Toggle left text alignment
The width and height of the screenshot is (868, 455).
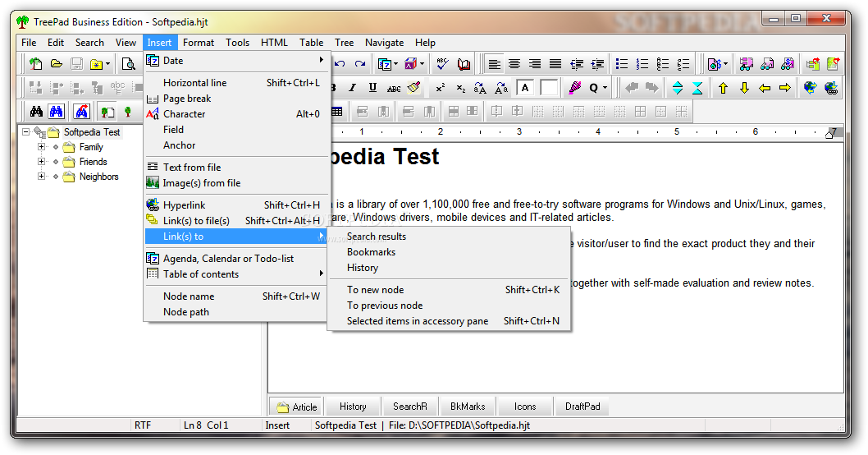pyautogui.click(x=495, y=64)
